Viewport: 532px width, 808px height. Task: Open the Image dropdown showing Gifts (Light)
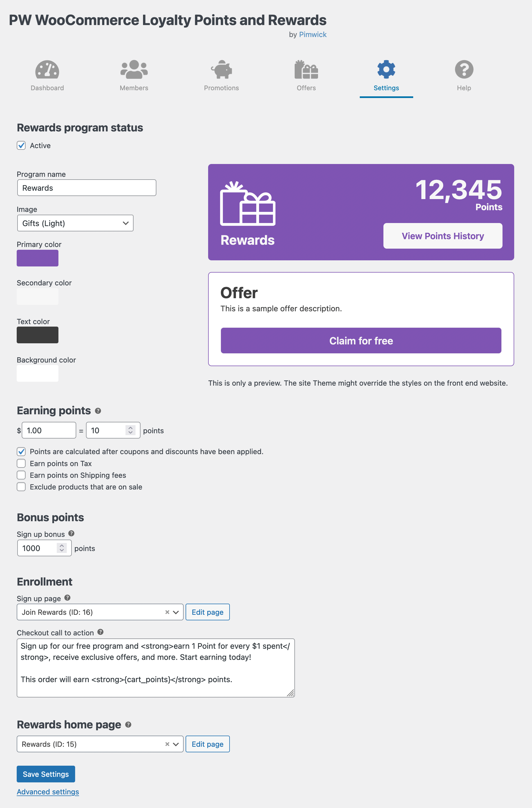(75, 223)
